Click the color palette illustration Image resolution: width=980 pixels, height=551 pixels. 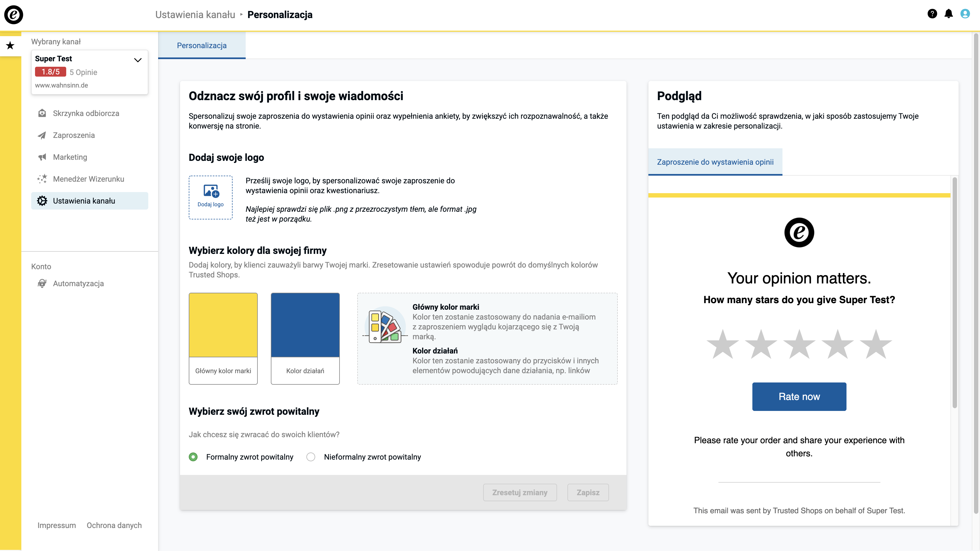[385, 325]
